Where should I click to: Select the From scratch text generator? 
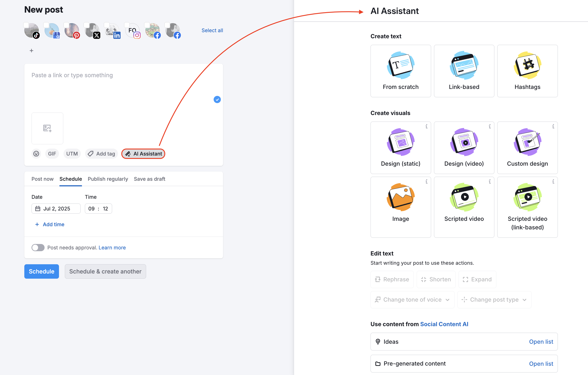(400, 71)
